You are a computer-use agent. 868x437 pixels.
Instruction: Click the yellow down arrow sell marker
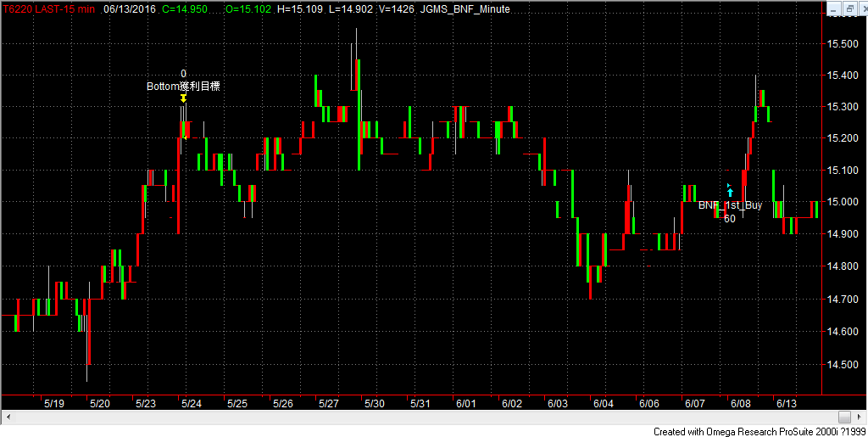[x=183, y=98]
